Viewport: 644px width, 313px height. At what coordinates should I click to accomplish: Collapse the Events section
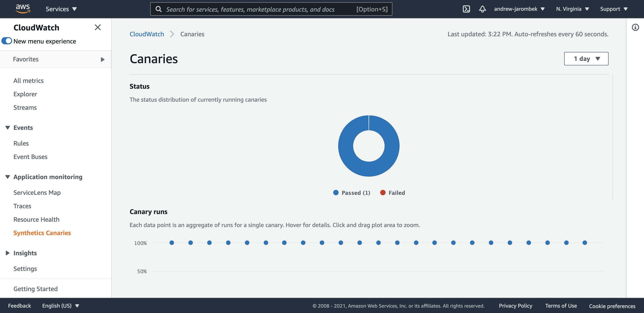(7, 128)
